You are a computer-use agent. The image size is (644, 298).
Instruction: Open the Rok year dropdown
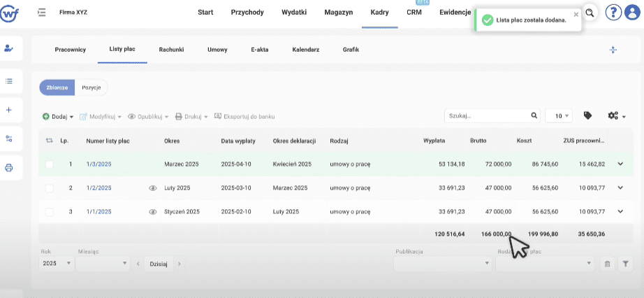tap(57, 264)
